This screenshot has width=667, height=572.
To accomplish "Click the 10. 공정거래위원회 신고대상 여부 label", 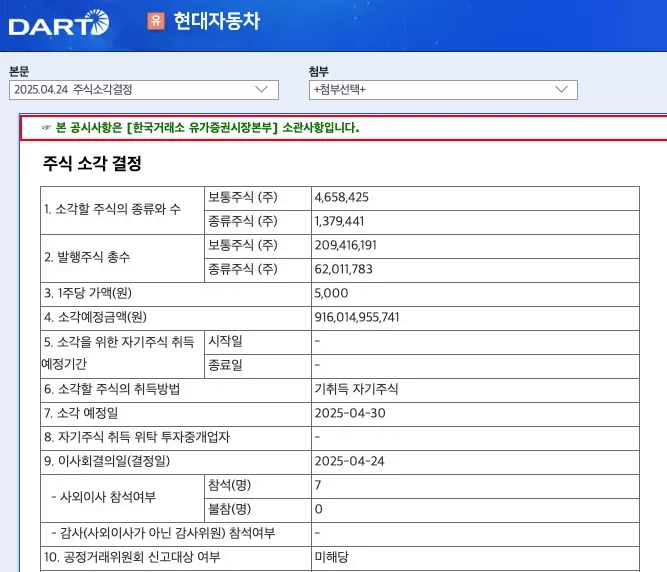I will [132, 557].
